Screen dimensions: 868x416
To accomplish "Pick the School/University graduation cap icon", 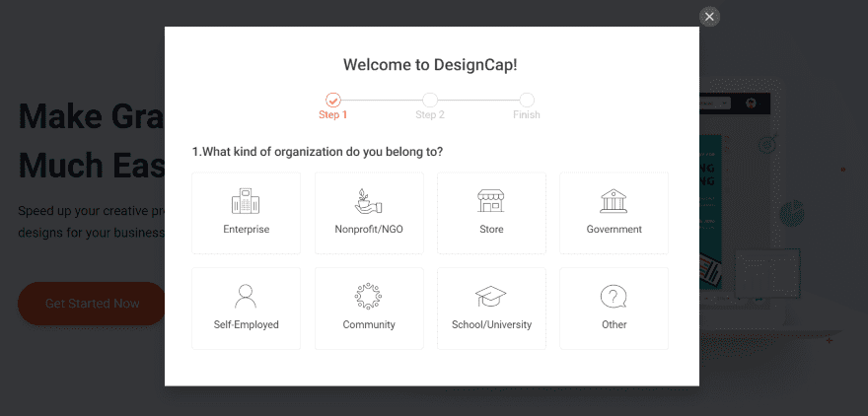I will (x=490, y=296).
